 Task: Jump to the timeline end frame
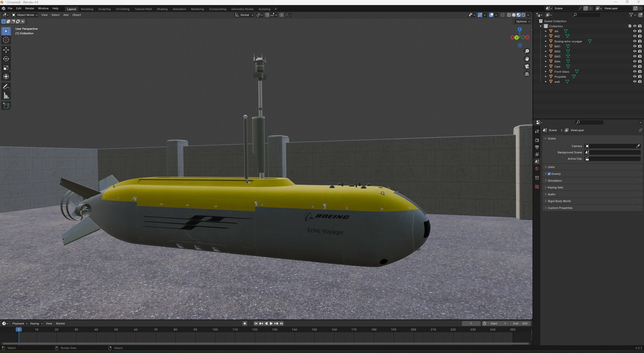[x=281, y=323]
